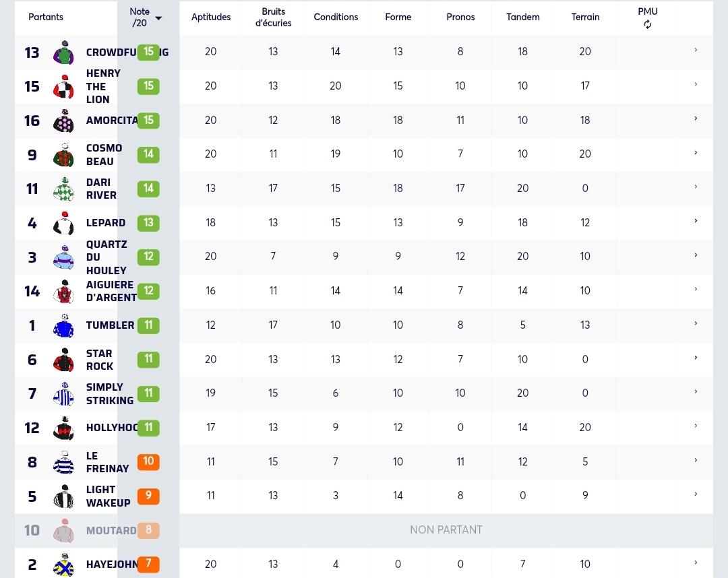
Task: Open Light Wakeup horse link
Action: click(108, 496)
